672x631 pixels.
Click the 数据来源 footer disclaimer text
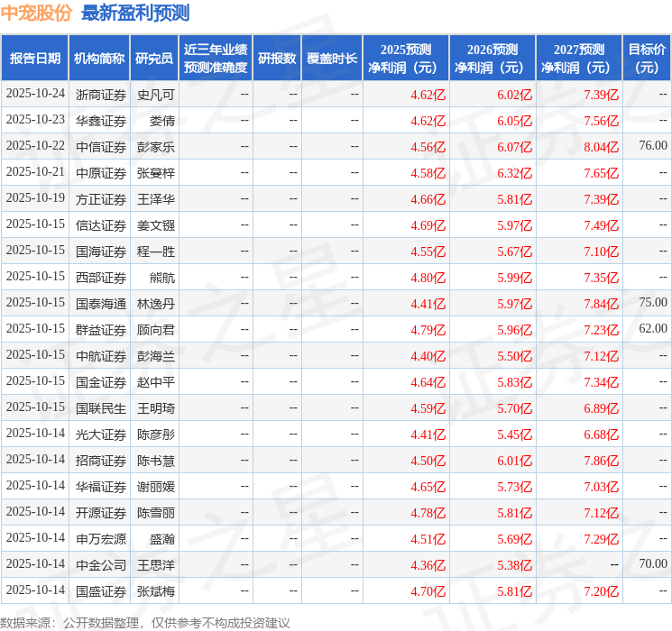145,622
